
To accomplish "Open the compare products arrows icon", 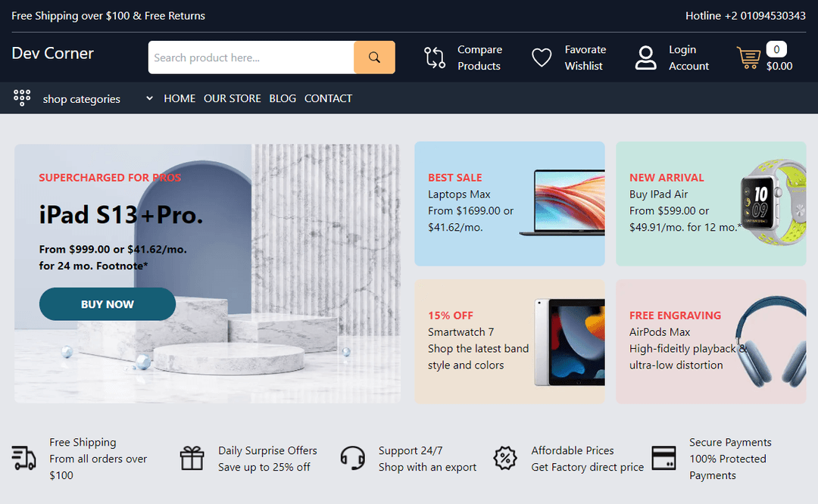I will [435, 58].
